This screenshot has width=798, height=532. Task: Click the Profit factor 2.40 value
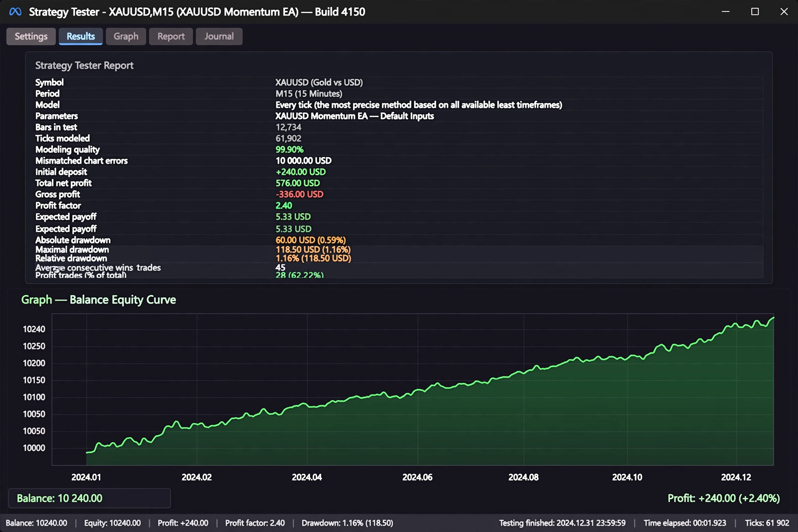coord(284,206)
